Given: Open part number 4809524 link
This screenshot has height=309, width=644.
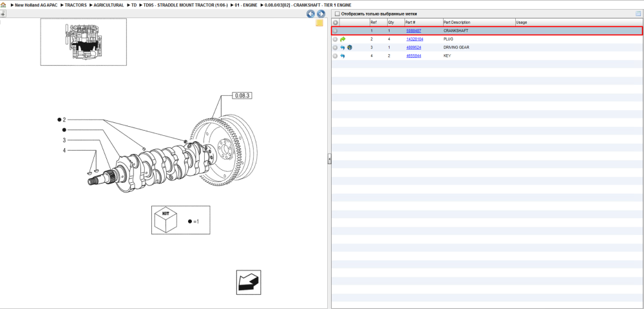Looking at the screenshot, I should click(413, 48).
